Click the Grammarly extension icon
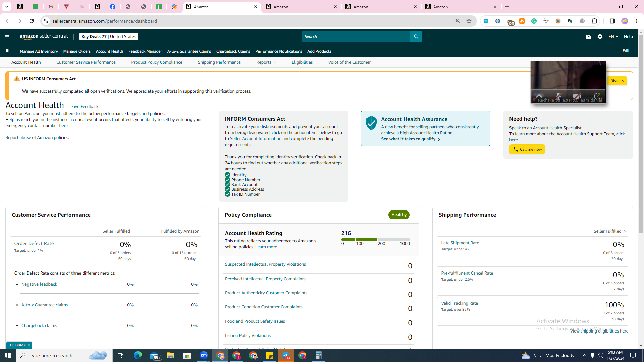The width and height of the screenshot is (644, 362). [x=534, y=21]
